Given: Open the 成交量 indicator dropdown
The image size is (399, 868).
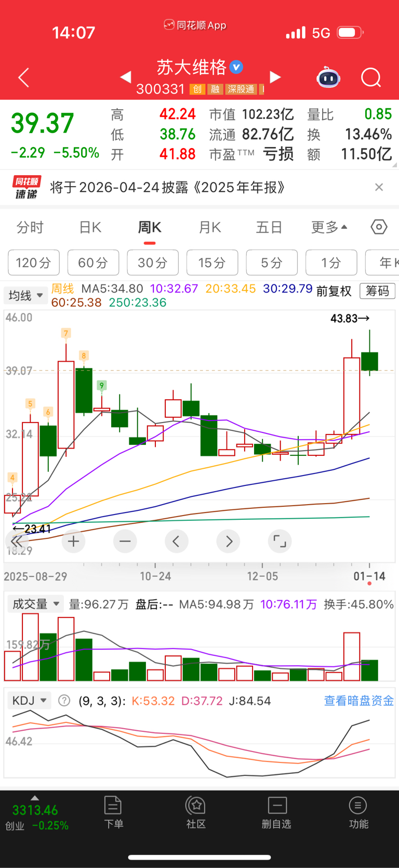Looking at the screenshot, I should (35, 604).
